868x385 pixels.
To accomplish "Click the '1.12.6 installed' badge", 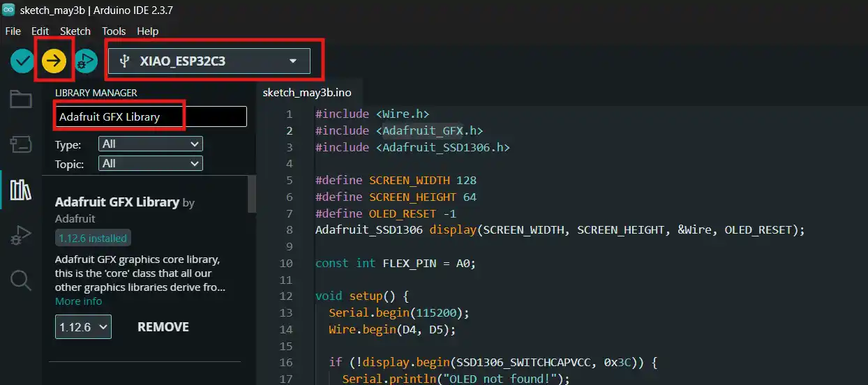I will pyautogui.click(x=93, y=238).
